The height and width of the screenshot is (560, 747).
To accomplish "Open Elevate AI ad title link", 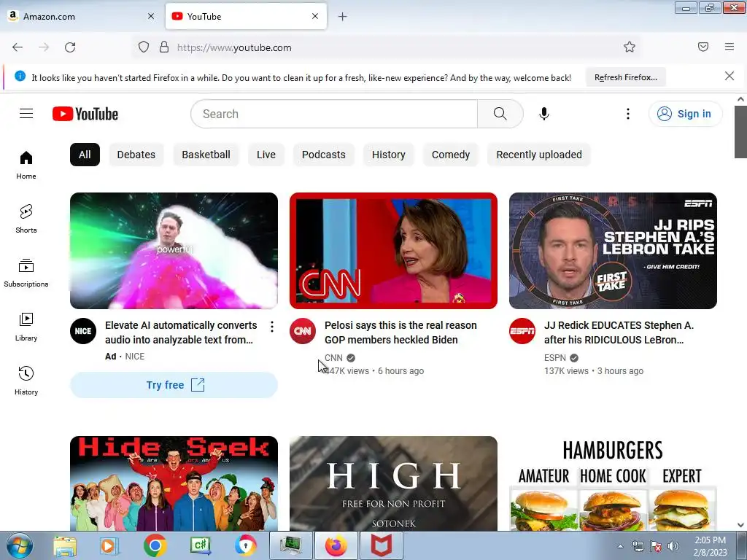I will [181, 332].
